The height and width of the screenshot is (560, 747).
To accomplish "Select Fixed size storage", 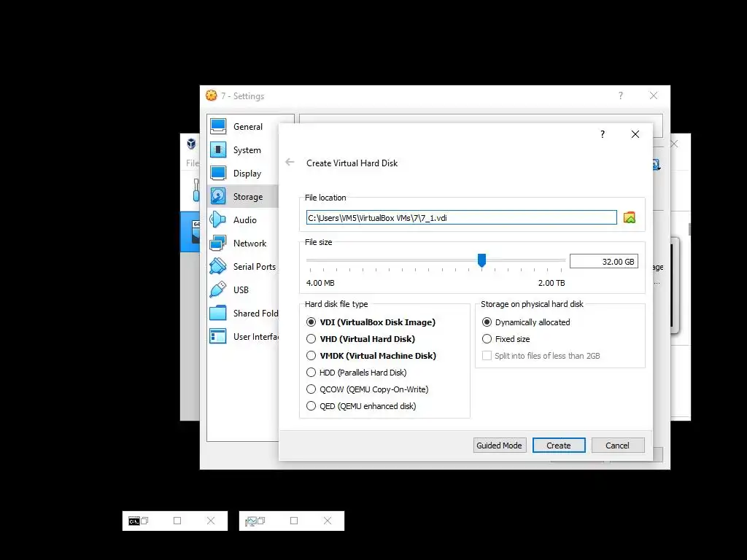I will (506, 339).
